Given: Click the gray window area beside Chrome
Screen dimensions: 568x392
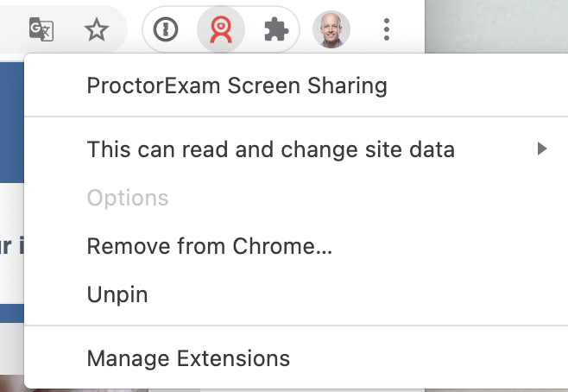Looking at the screenshot, I should coord(496,27).
